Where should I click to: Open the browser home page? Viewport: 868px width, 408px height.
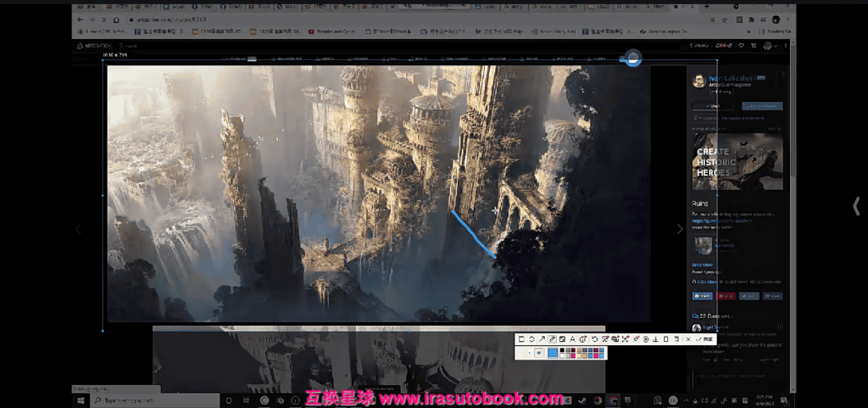pos(117,20)
